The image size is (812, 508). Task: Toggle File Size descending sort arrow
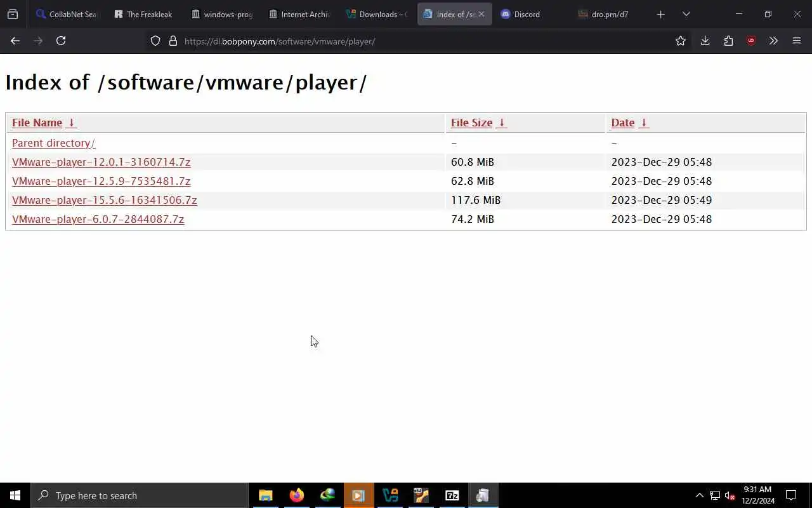501,123
